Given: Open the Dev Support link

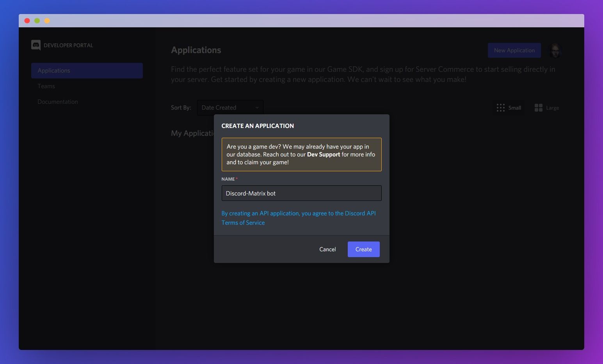Looking at the screenshot, I should tap(324, 154).
